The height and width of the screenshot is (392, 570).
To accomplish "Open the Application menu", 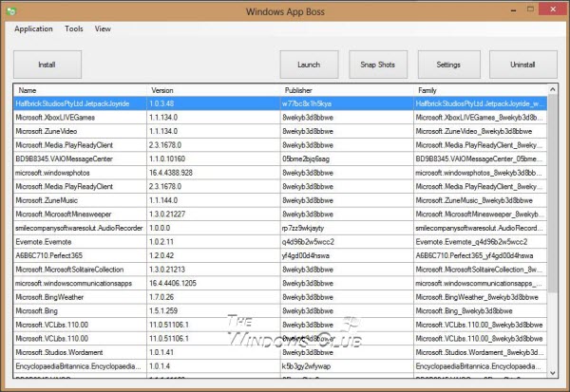I will 33,28.
